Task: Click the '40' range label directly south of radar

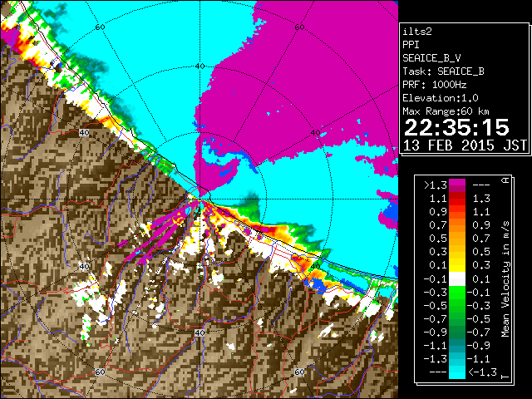Action: click(199, 332)
